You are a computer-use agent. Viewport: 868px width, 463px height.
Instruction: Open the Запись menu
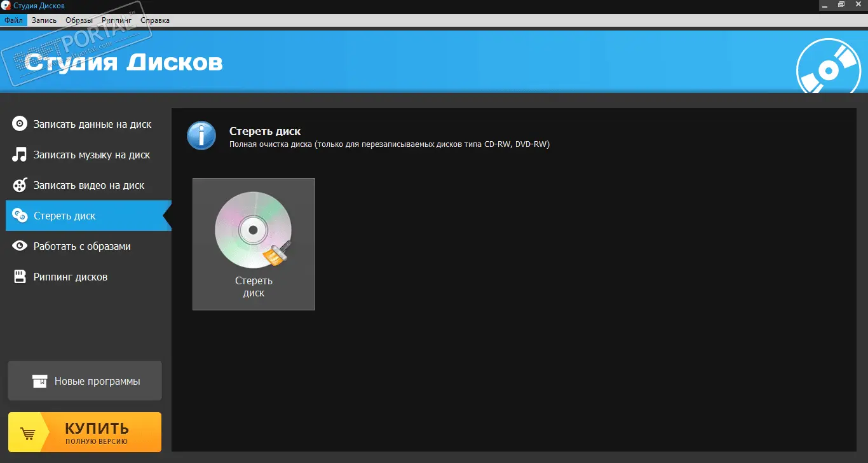44,20
